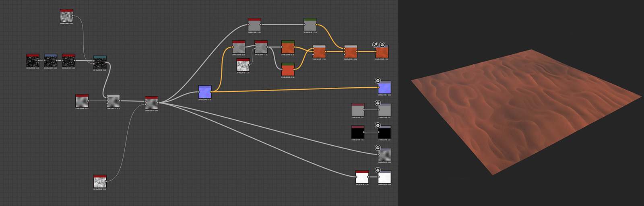Select the cloud noise node at the graph's bottom
The width and height of the screenshot is (644, 206).
[100, 181]
